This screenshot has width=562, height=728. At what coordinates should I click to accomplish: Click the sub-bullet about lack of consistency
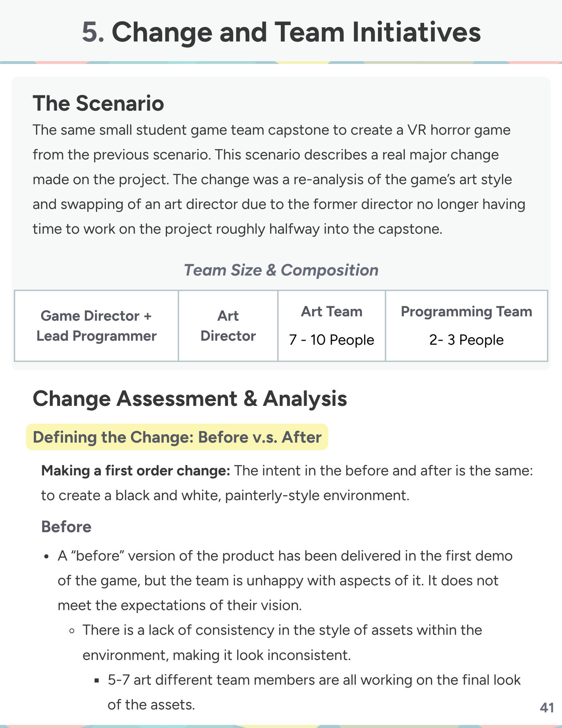coord(282,642)
